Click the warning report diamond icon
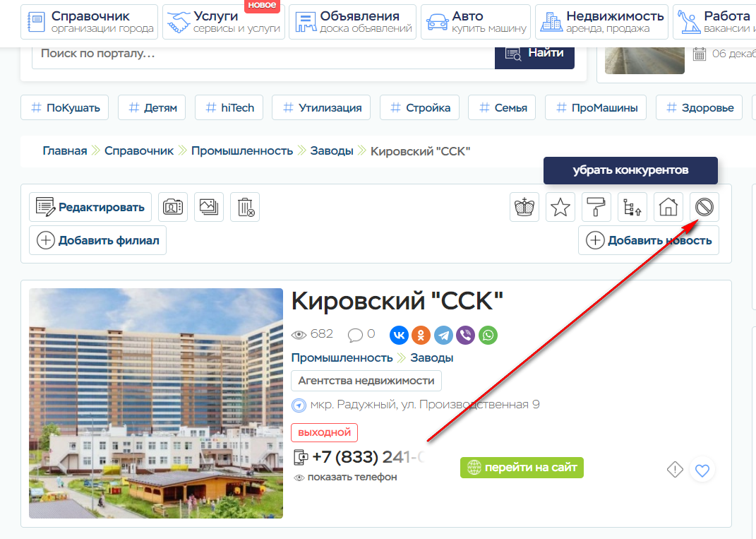756x539 pixels. [x=675, y=469]
